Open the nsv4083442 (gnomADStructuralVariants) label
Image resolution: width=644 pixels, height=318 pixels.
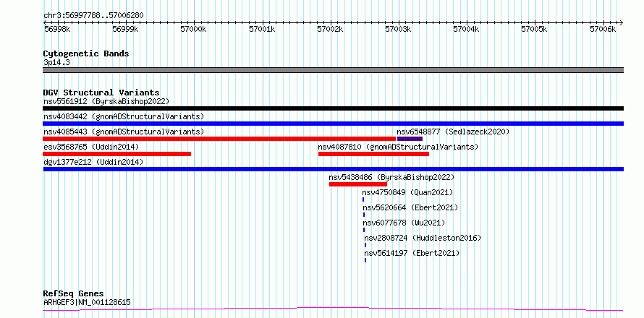point(124,116)
